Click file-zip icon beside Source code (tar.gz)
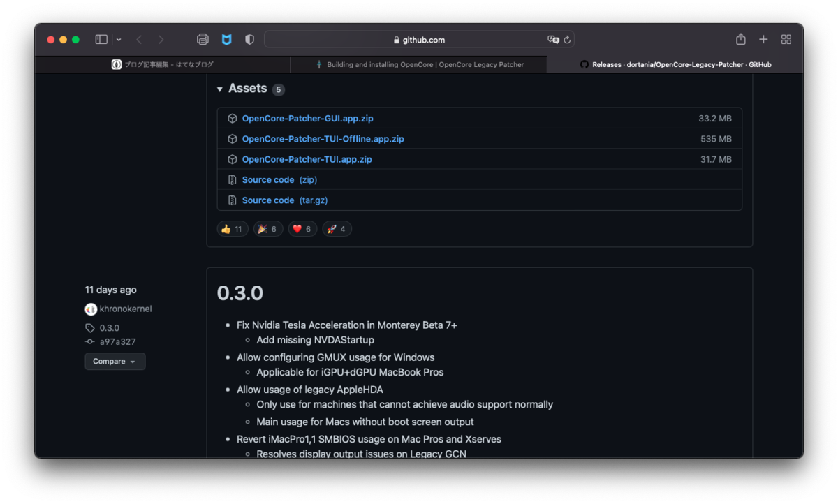This screenshot has width=838, height=504. point(233,200)
